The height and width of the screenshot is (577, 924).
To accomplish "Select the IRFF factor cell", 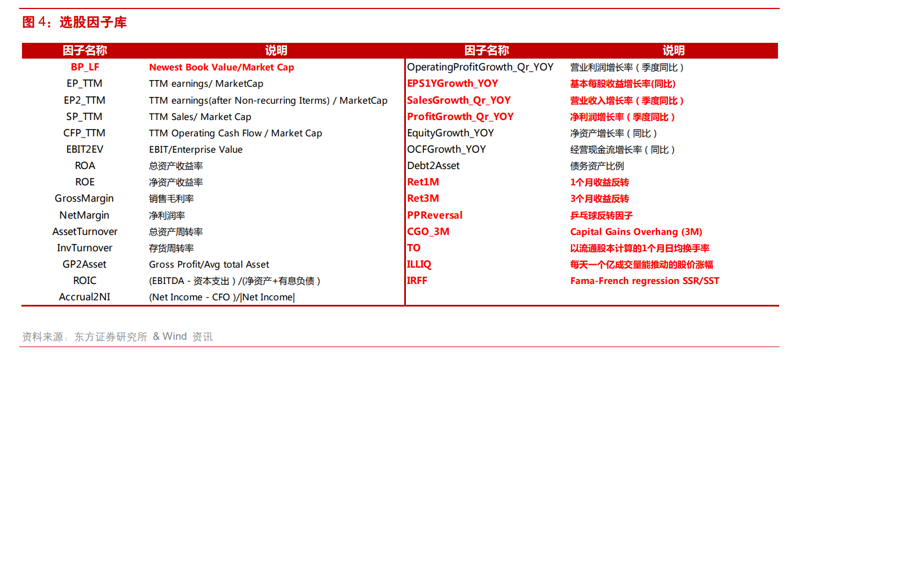I will click(417, 281).
